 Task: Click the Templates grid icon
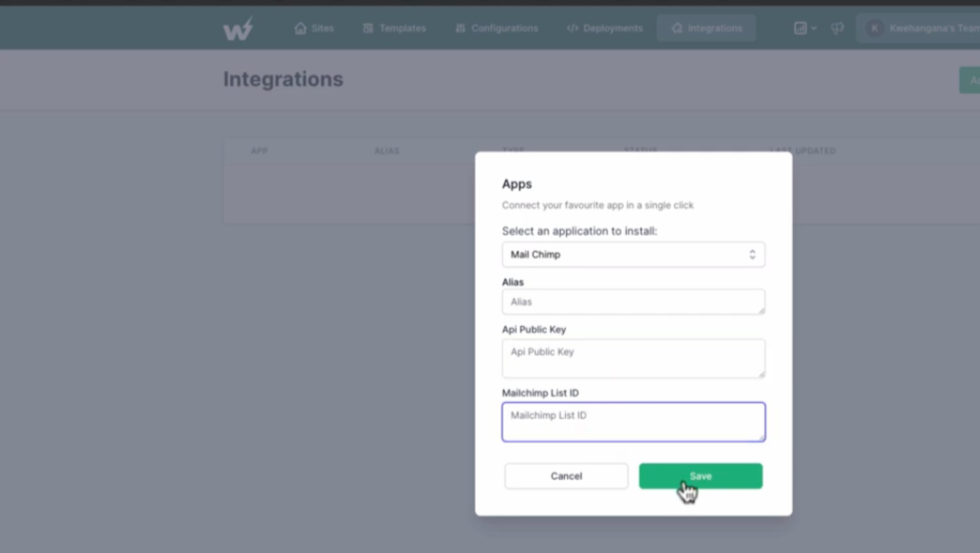367,29
